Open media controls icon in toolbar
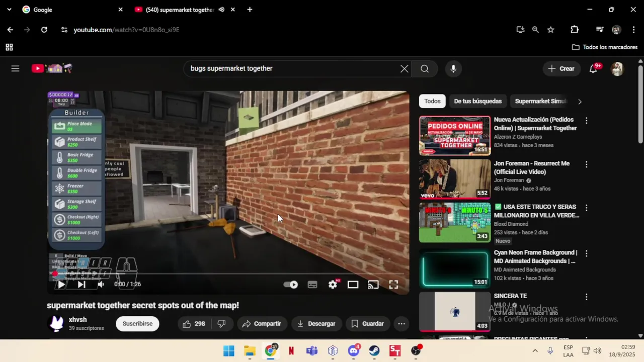The width and height of the screenshot is (644, 362). (x=599, y=30)
